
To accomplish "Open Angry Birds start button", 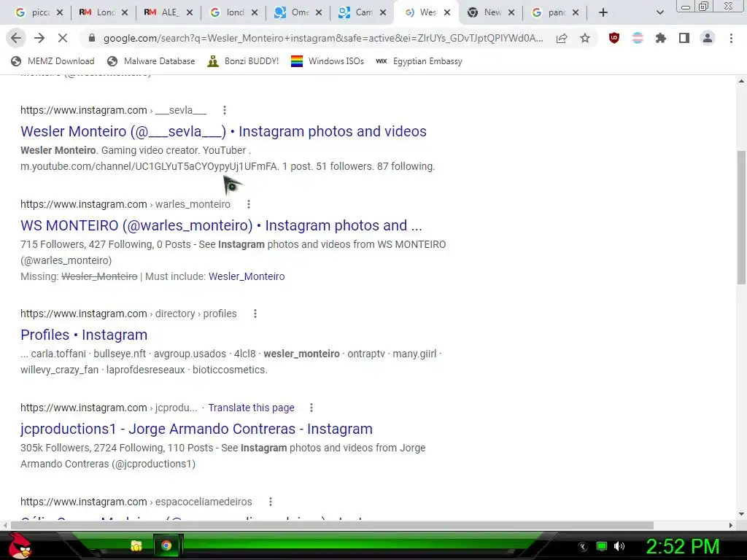I will click(x=19, y=545).
